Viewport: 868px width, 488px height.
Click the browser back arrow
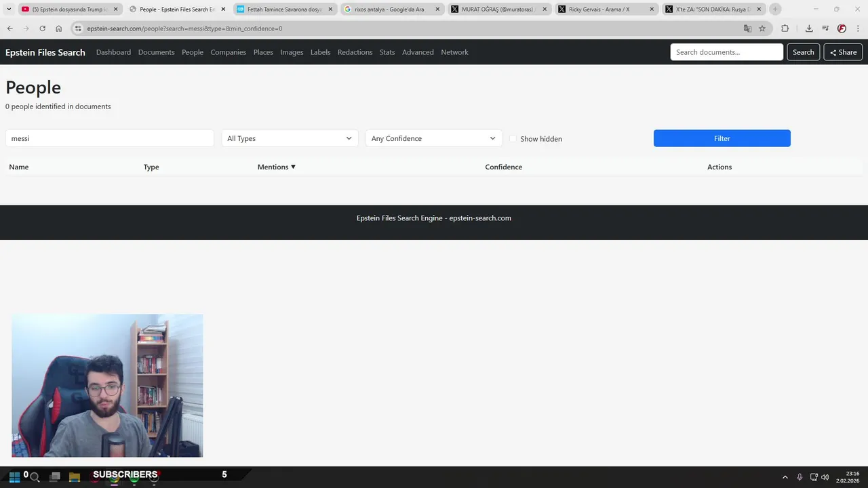[9, 28]
